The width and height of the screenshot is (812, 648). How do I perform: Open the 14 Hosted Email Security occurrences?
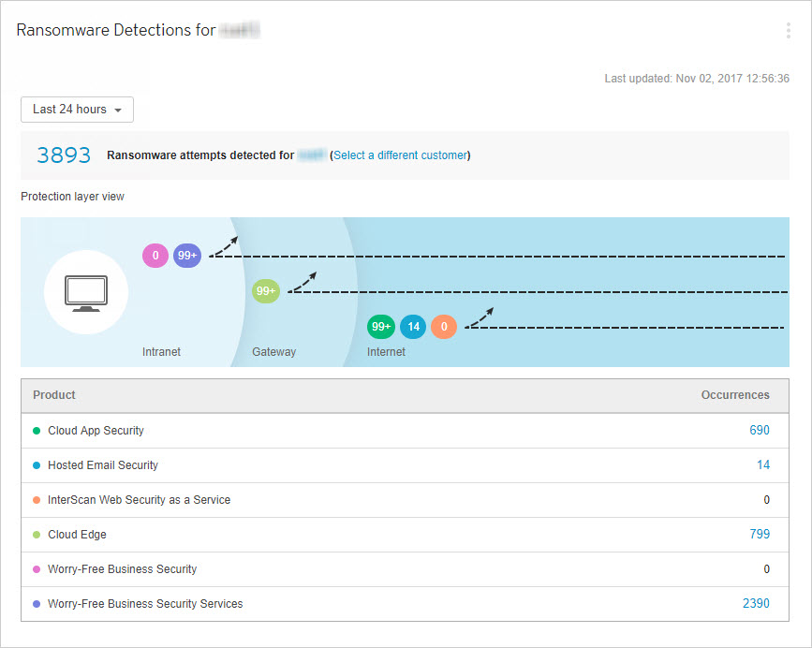[763, 465]
